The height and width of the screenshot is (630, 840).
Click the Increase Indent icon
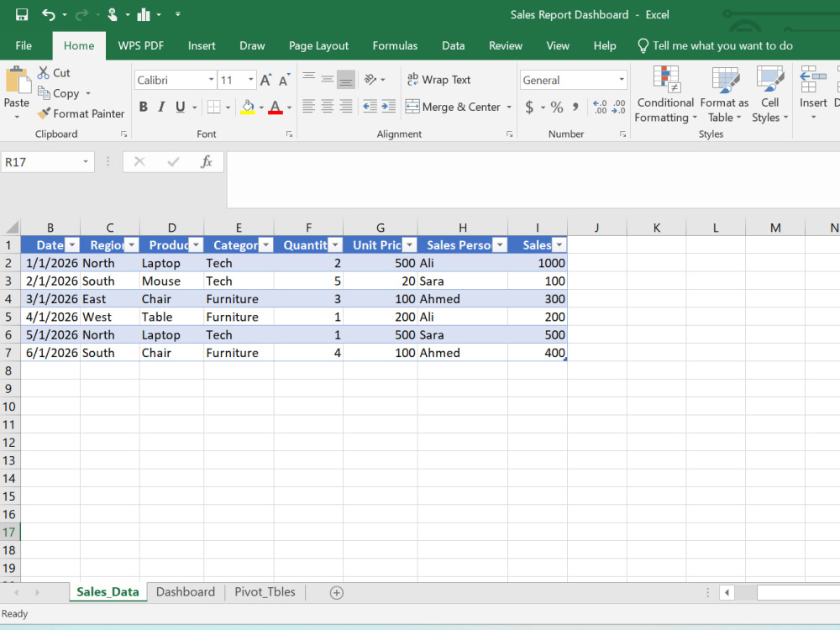[388, 106]
